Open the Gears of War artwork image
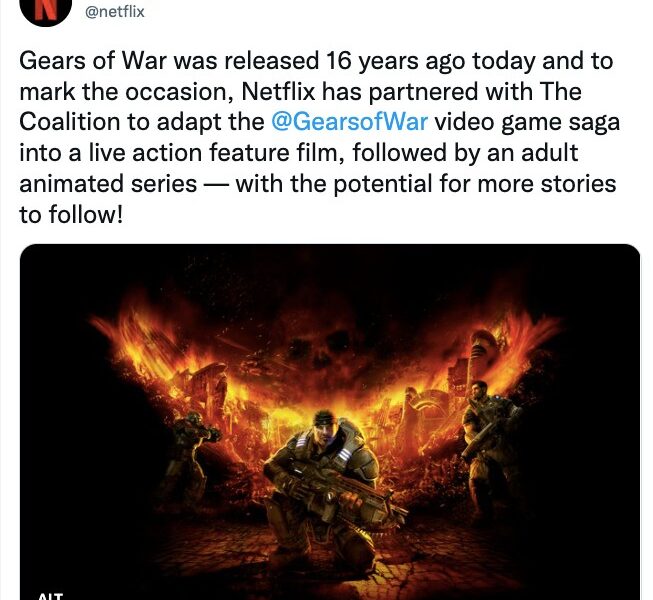This screenshot has width=653, height=600. point(330,422)
